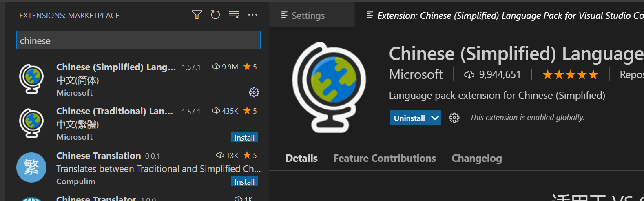This screenshot has width=644, height=201.
Task: Select the Chinese Translation extension icon
Action: tap(31, 167)
